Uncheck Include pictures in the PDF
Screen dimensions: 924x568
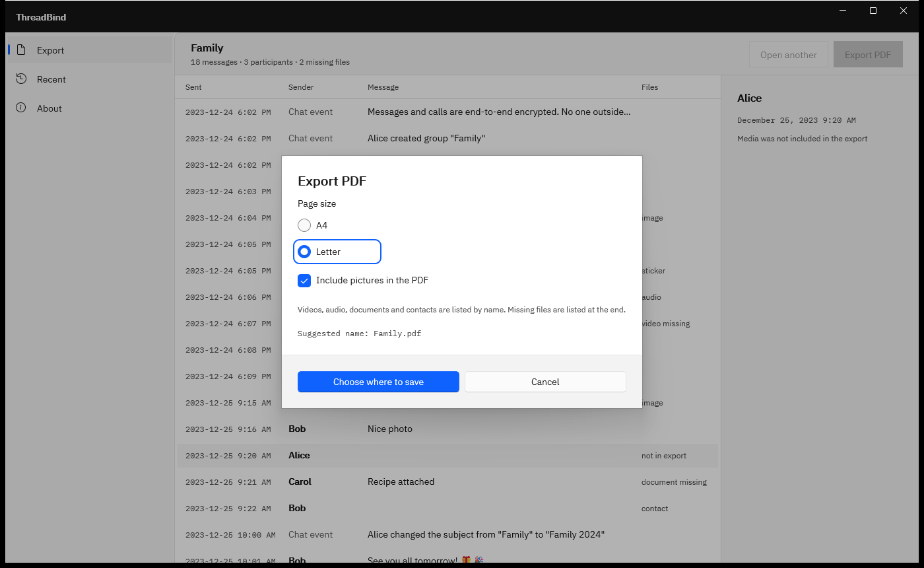click(304, 281)
